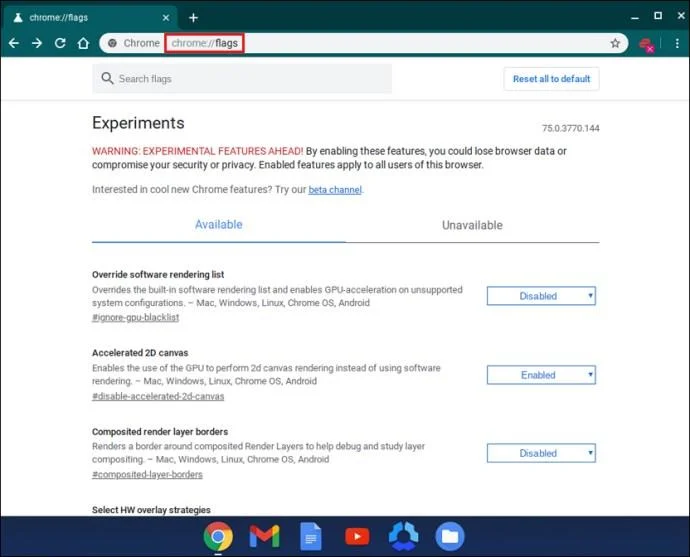Click the browser forward arrow

tap(37, 43)
